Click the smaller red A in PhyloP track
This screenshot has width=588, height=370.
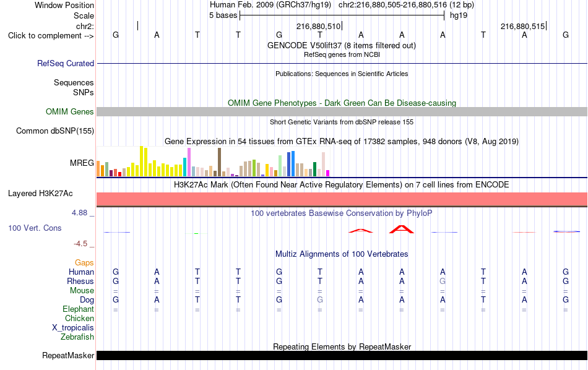click(x=361, y=231)
